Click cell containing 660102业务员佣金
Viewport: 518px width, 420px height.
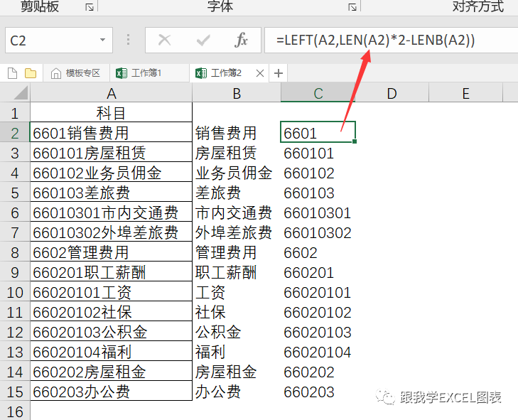click(111, 172)
